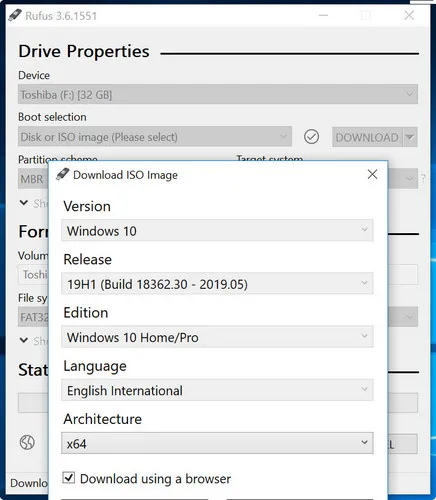This screenshot has width=436, height=500.
Task: Click the Drive Properties heading
Action: click(x=84, y=51)
